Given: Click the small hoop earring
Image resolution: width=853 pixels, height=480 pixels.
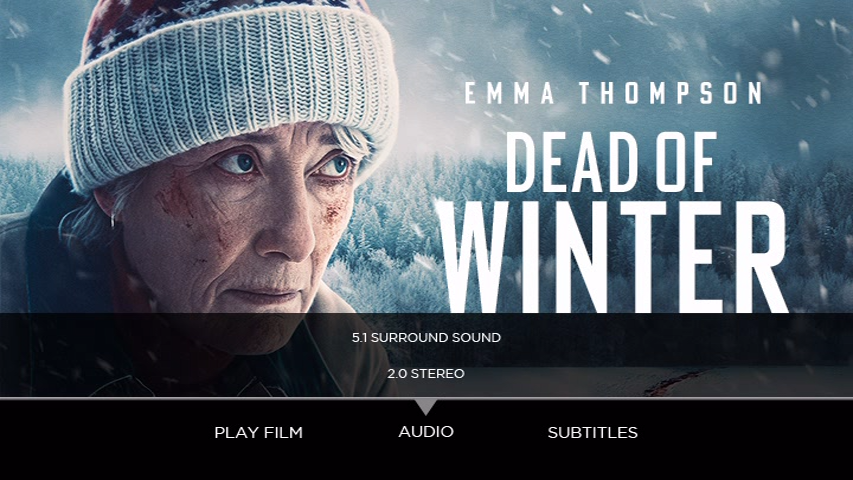Looking at the screenshot, I should click(112, 220).
